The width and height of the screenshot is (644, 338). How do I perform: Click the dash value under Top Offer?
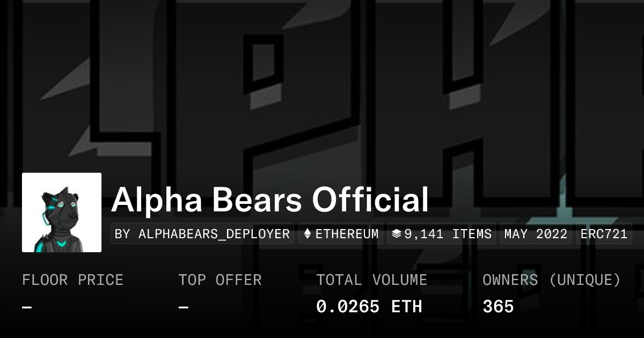tap(184, 307)
